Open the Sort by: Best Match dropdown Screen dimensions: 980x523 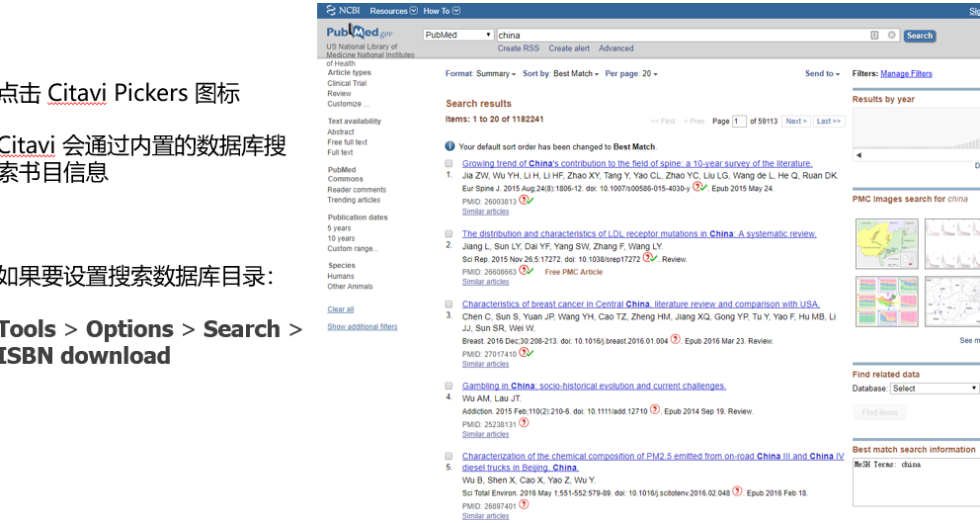coord(560,74)
